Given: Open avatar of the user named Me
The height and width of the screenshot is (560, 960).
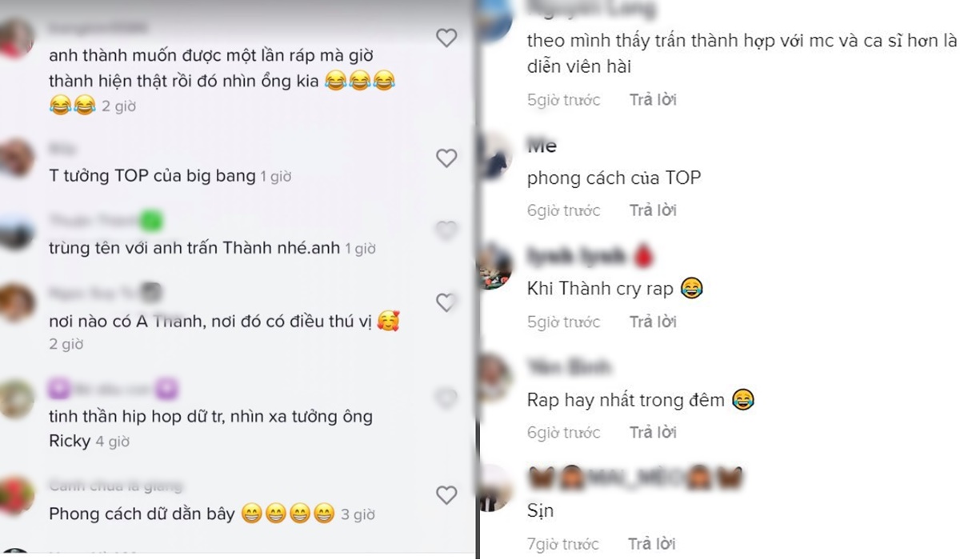Looking at the screenshot, I should (x=495, y=155).
